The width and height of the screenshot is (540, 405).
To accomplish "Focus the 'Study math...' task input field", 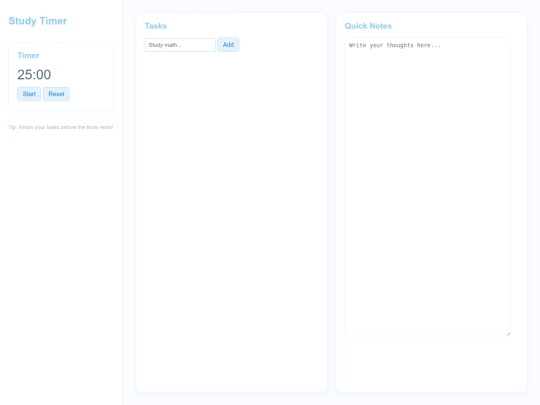I will [x=180, y=45].
